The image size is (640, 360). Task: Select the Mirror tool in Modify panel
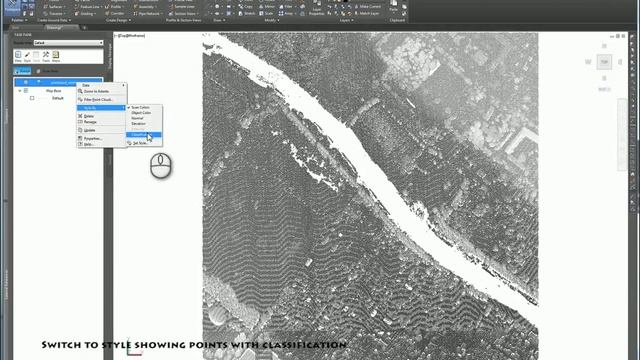click(267, 7)
